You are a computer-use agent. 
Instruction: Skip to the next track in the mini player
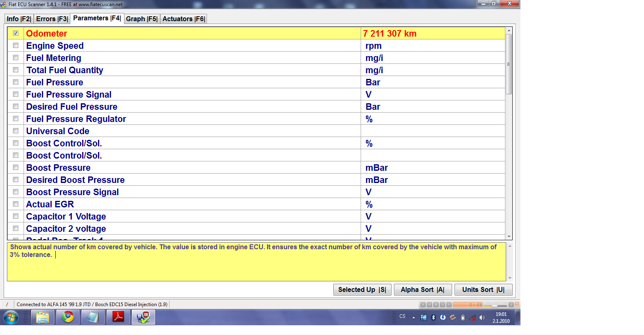click(x=449, y=305)
